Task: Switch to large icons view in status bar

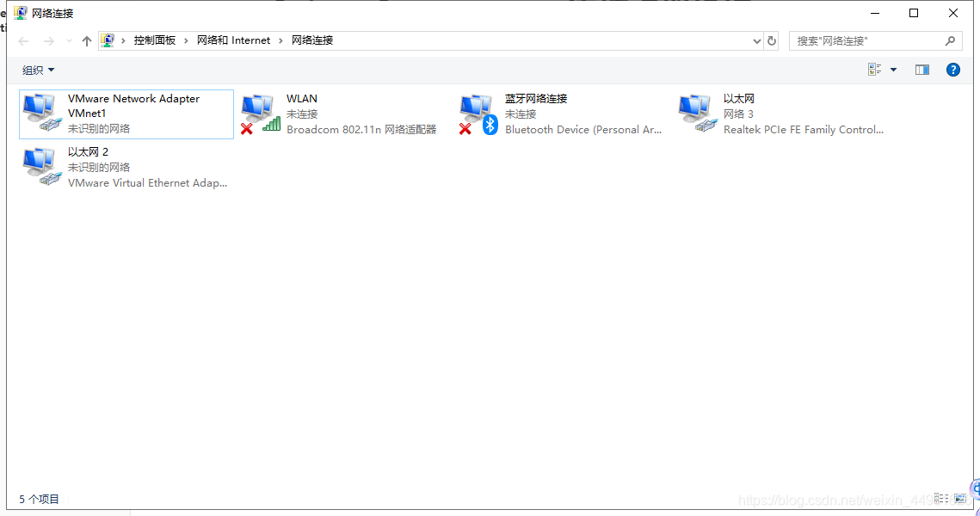Action: pos(960,499)
